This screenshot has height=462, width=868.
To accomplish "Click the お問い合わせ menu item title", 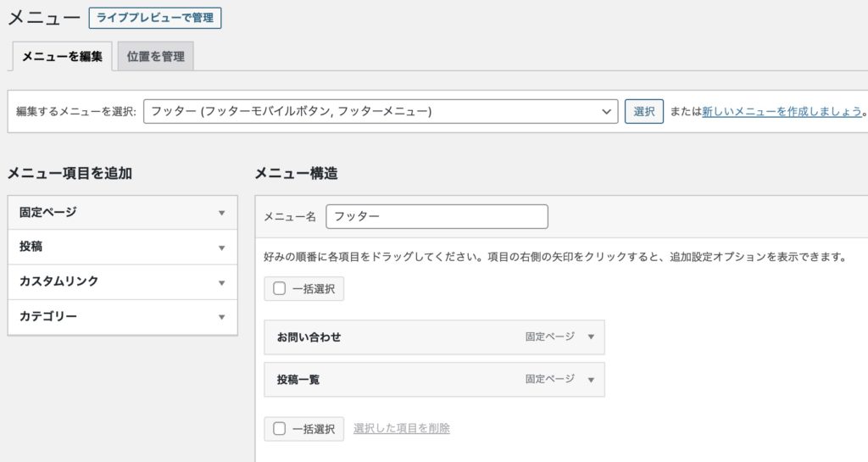I will tap(309, 337).
